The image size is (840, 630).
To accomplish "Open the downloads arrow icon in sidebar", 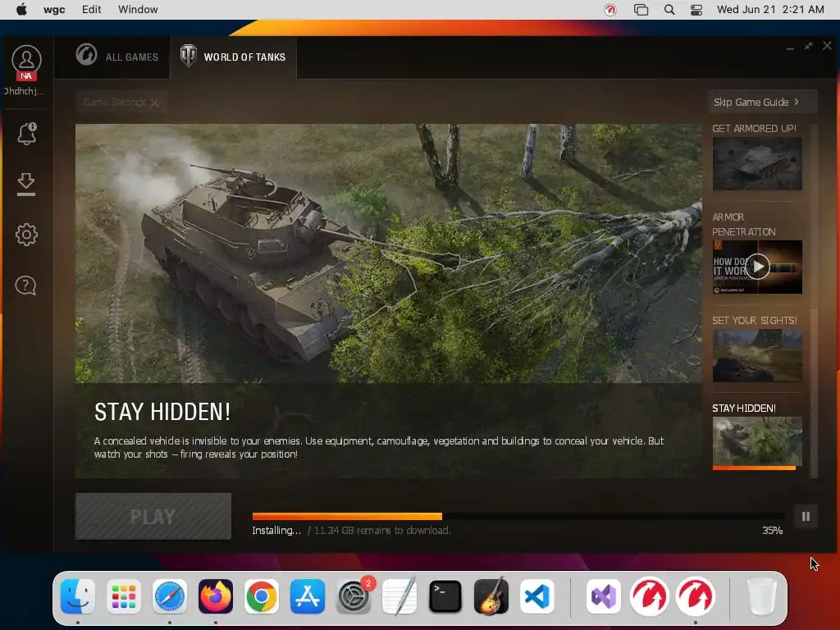I will click(x=26, y=185).
